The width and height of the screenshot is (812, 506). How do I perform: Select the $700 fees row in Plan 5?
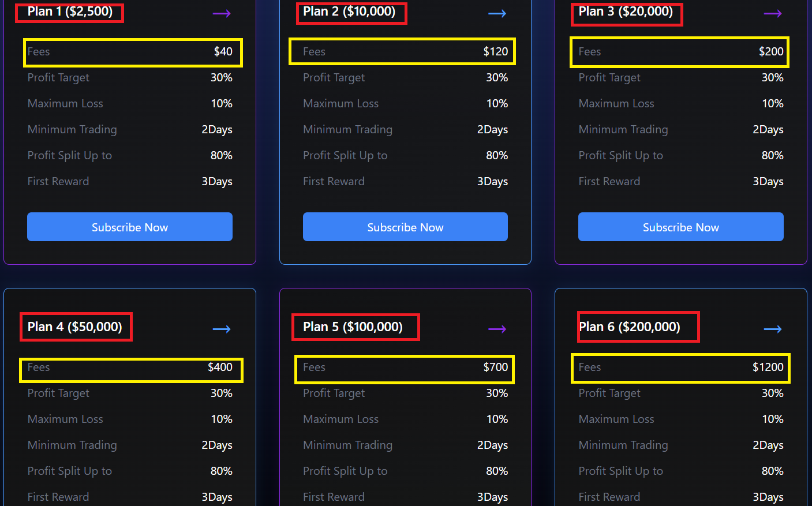click(404, 368)
